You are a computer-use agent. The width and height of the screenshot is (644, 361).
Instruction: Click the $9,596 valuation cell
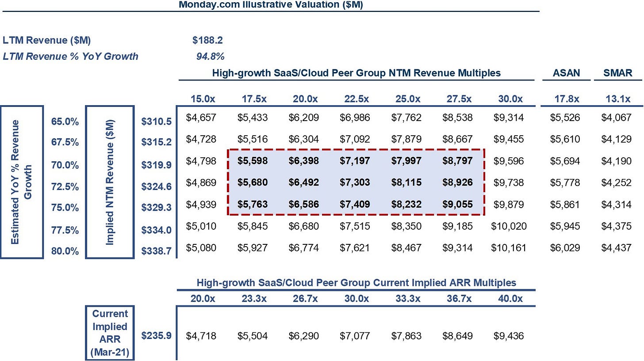(x=509, y=161)
